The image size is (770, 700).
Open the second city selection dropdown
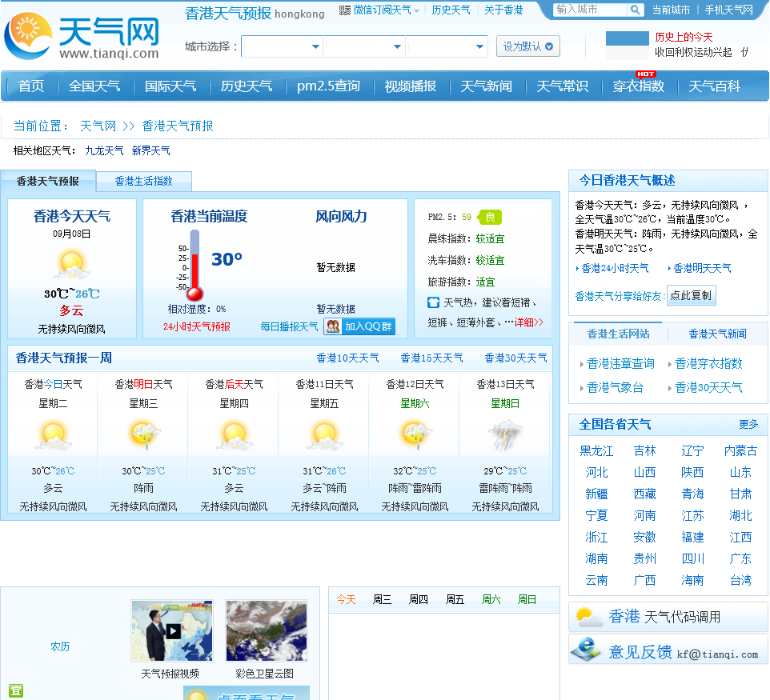[x=364, y=46]
